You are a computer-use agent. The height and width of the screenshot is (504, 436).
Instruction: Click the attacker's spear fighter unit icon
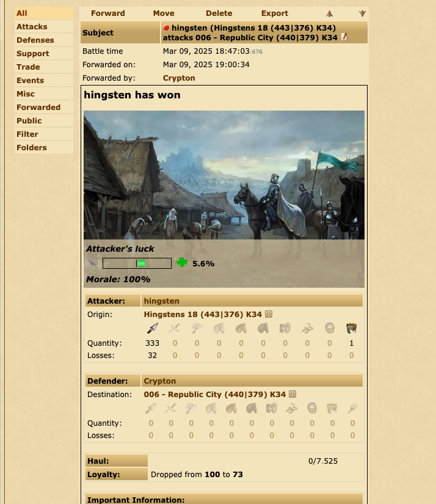pos(153,329)
